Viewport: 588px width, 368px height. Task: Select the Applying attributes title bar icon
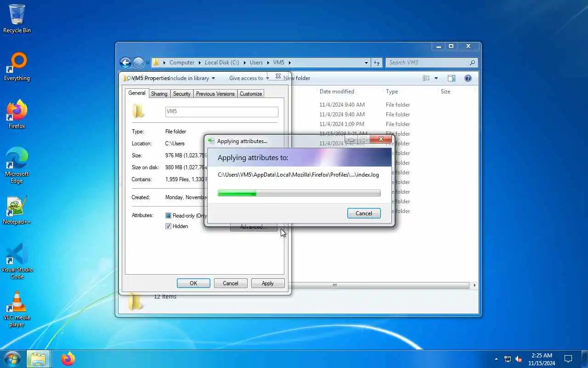(x=211, y=141)
